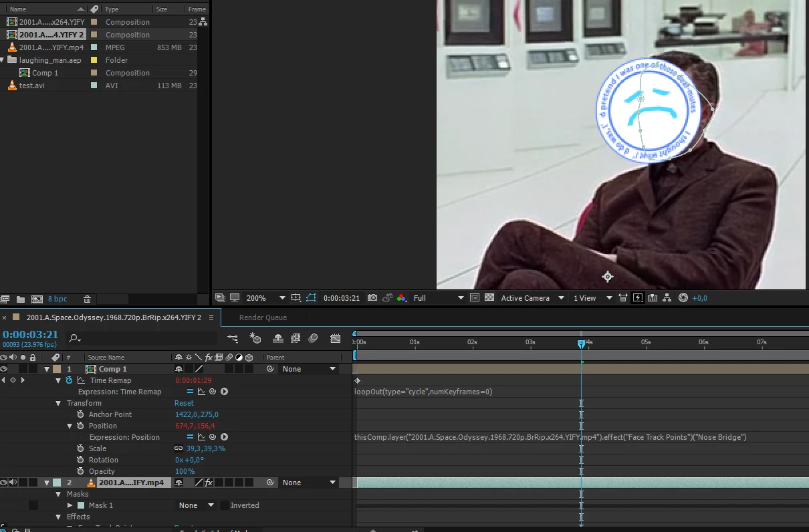Screen dimensions: 809x532
Task: Toggle the Region of Interest button
Action: coord(475,298)
